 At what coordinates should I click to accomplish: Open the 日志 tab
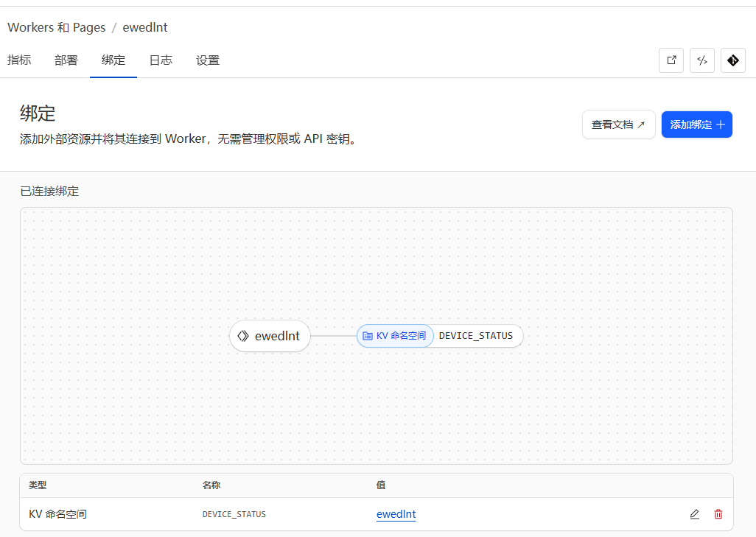pyautogui.click(x=161, y=60)
